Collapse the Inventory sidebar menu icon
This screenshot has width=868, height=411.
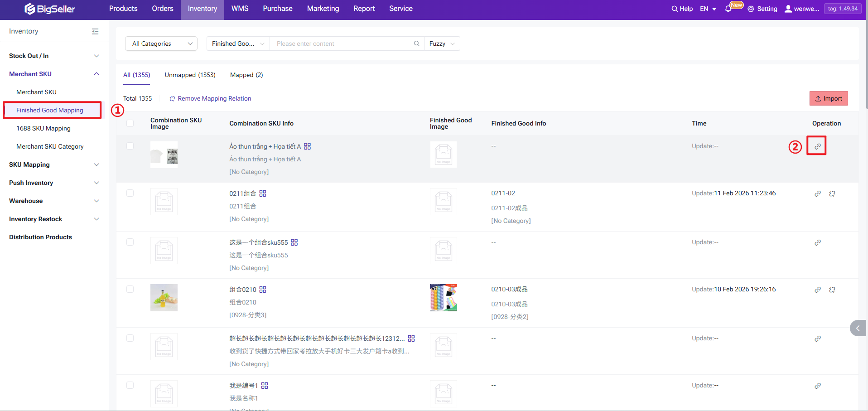pos(95,31)
